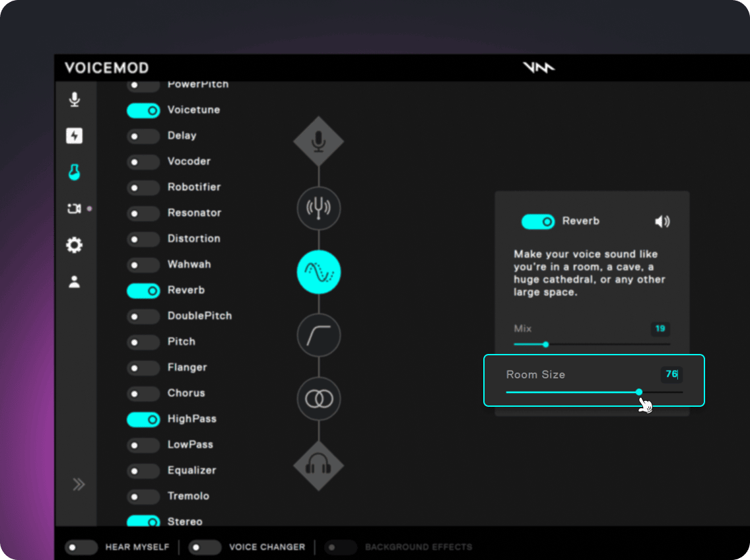This screenshot has height=560, width=750.
Task: Enable the Delay effect toggle
Action: (x=143, y=137)
